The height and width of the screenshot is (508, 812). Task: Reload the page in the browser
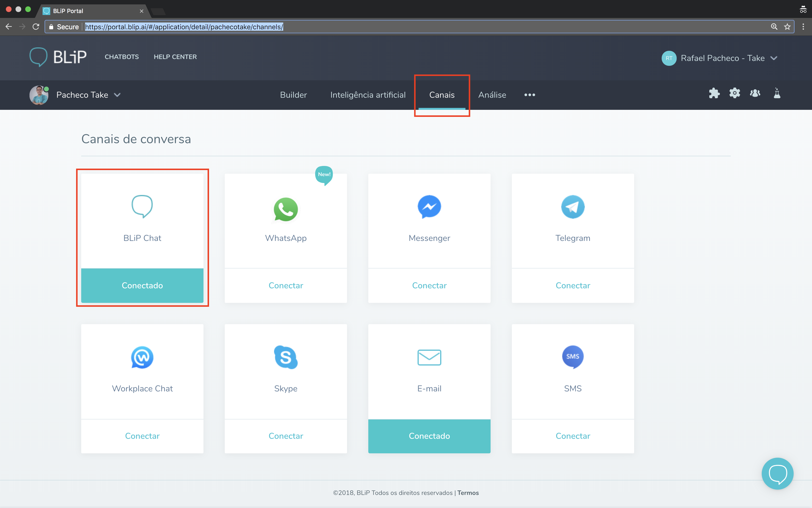pos(36,27)
